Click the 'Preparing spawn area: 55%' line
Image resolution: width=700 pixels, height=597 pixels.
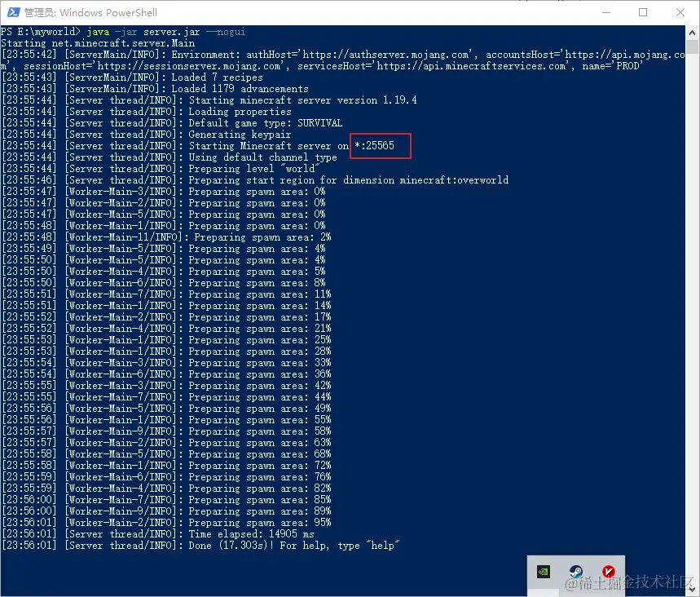166,420
